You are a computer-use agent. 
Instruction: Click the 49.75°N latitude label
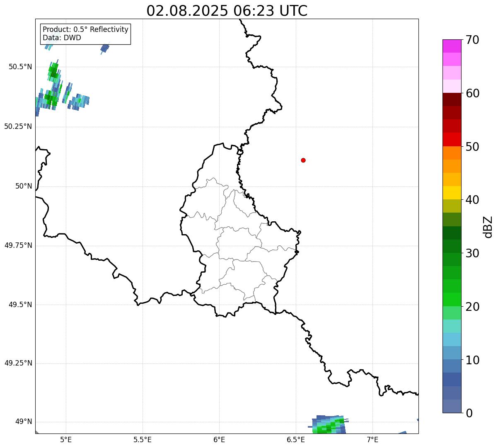click(x=18, y=245)
